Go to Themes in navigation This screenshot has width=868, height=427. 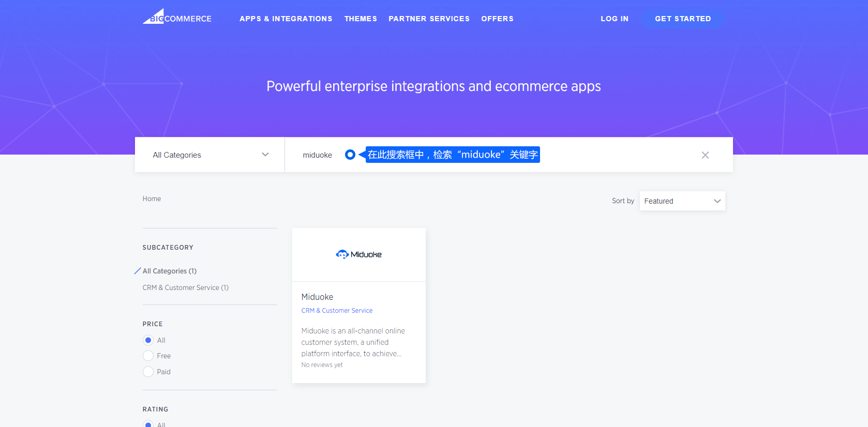361,19
